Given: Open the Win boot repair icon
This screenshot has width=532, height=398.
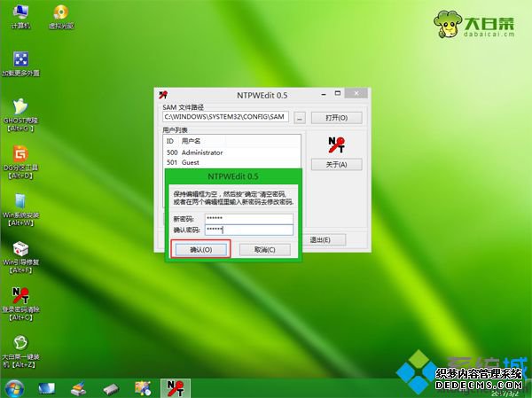Looking at the screenshot, I should point(20,257).
